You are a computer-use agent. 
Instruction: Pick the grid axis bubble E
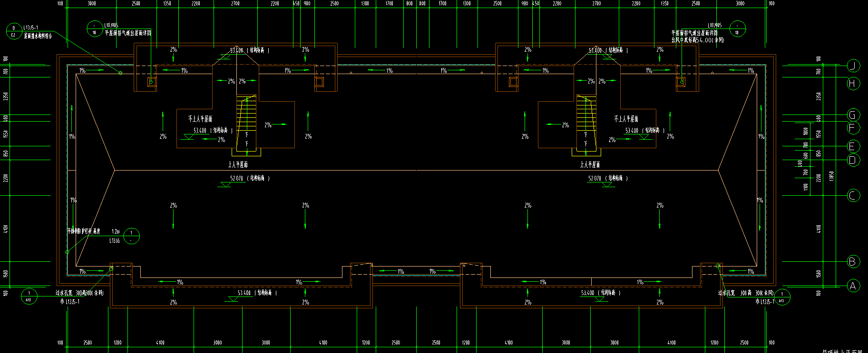coord(854,146)
